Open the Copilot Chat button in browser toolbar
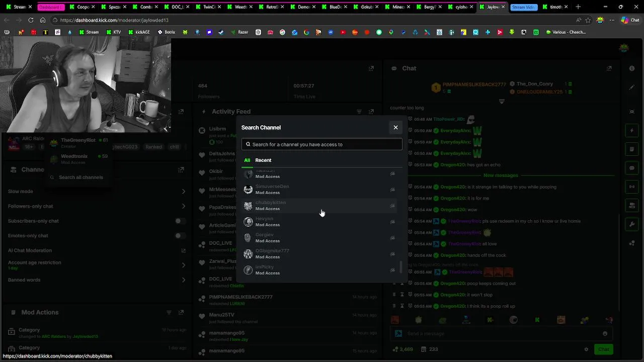Screen dimensions: 644x362 pos(630,20)
